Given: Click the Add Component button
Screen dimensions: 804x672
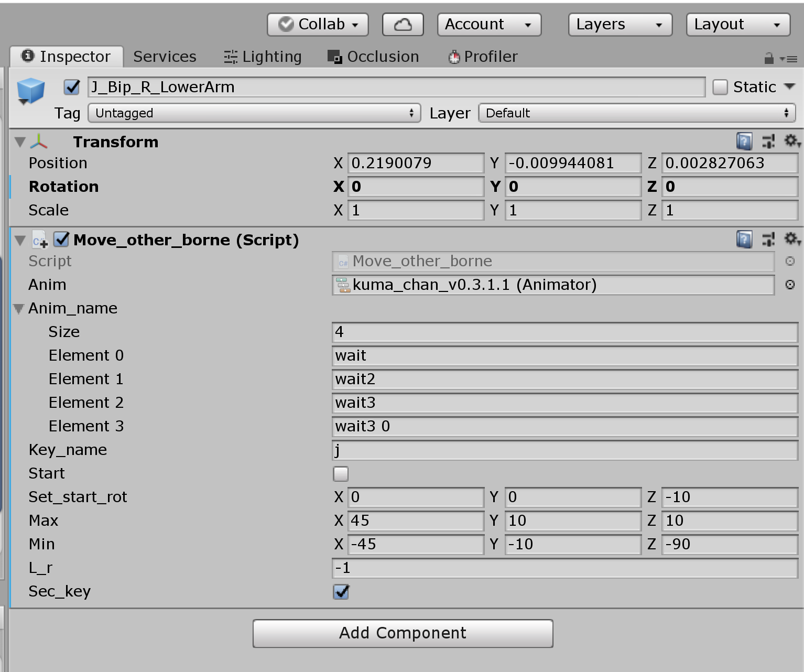Looking at the screenshot, I should click(x=403, y=633).
